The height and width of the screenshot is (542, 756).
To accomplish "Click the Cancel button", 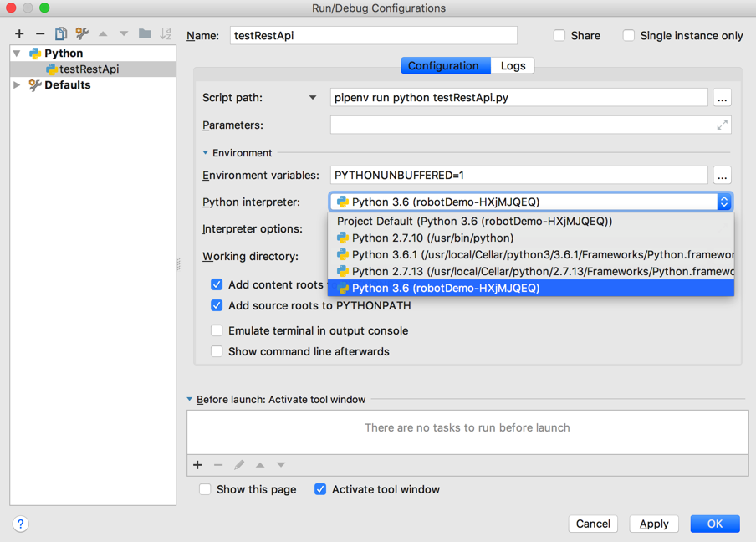I will (x=593, y=524).
